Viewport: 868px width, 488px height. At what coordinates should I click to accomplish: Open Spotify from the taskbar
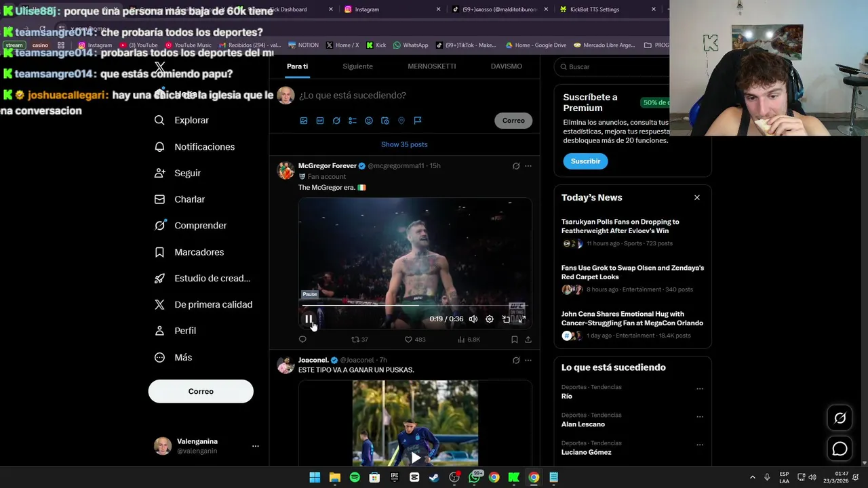[355, 477]
